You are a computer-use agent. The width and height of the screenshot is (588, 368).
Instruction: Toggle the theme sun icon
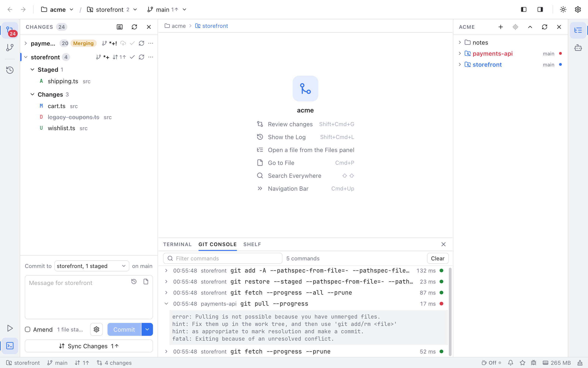point(563,9)
